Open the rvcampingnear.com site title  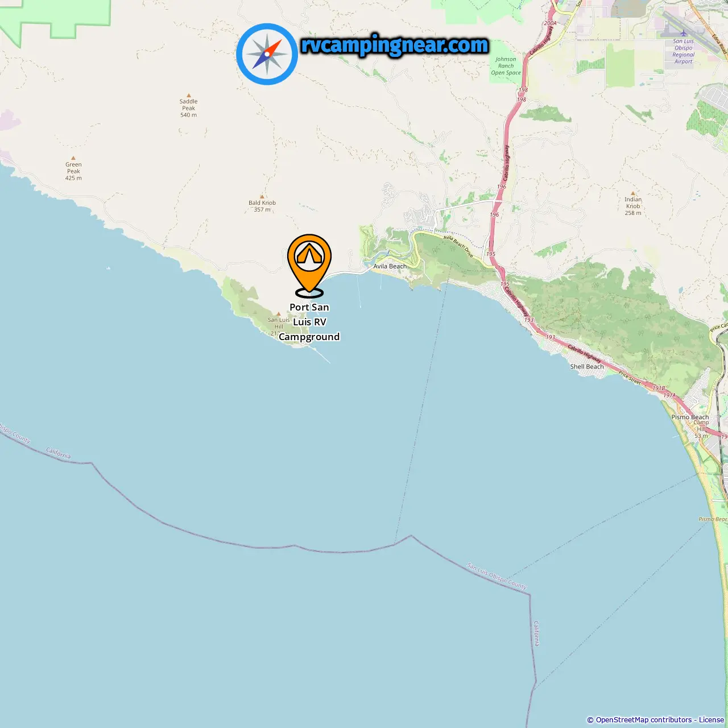(395, 45)
